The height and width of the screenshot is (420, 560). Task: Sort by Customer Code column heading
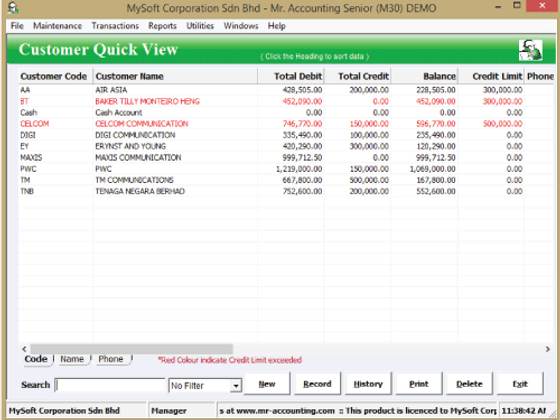56,76
